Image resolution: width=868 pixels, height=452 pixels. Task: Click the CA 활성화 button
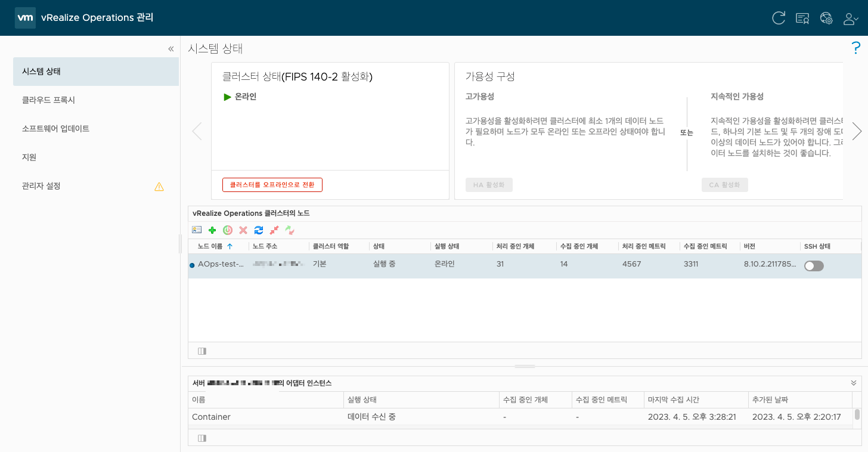725,185
